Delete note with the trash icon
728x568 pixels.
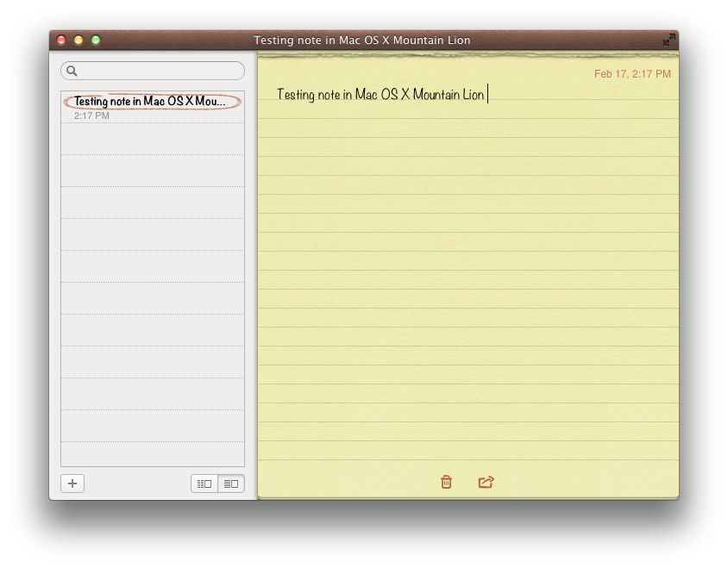(x=446, y=482)
